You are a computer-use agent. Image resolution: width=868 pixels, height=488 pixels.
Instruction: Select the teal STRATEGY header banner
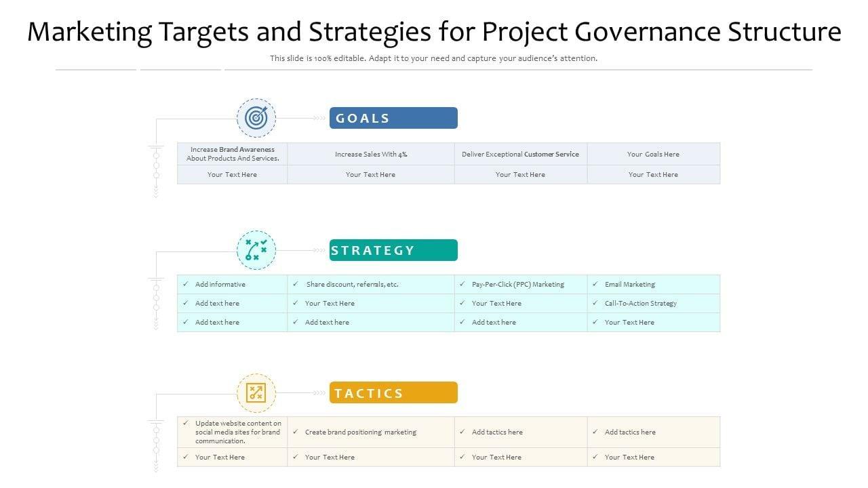(393, 250)
